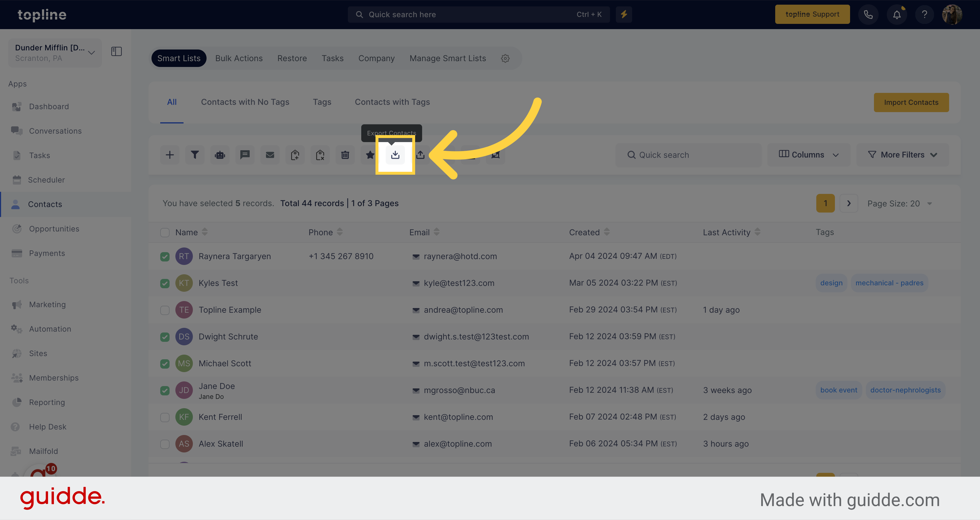Open Conversations in the sidebar
This screenshot has width=980, height=520.
pyautogui.click(x=55, y=131)
